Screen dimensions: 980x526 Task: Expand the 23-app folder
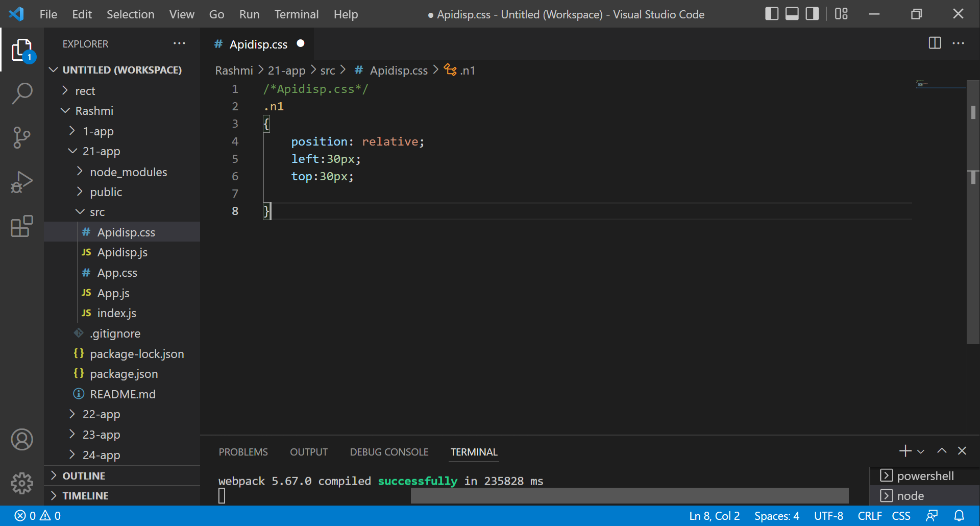tap(122, 435)
